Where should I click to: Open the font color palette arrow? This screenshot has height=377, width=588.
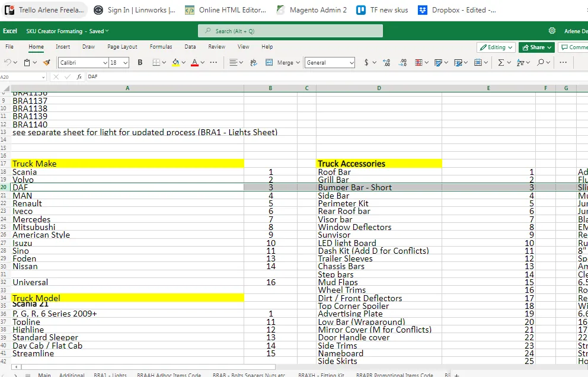pos(203,63)
